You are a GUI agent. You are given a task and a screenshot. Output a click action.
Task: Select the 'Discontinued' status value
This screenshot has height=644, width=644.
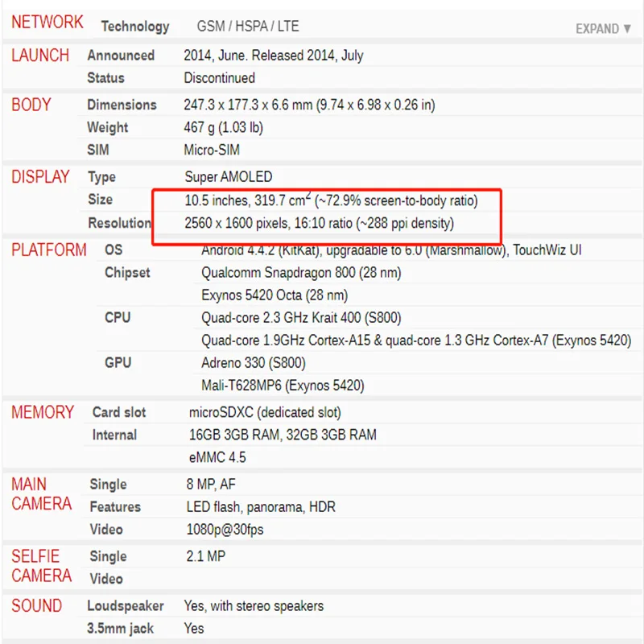point(219,78)
